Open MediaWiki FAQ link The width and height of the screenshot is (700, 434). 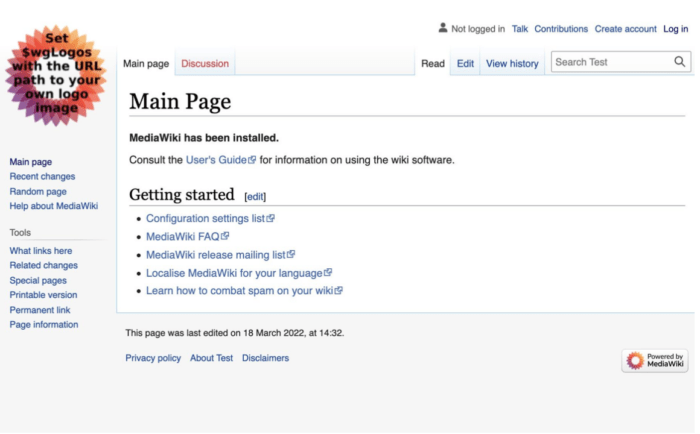187,236
